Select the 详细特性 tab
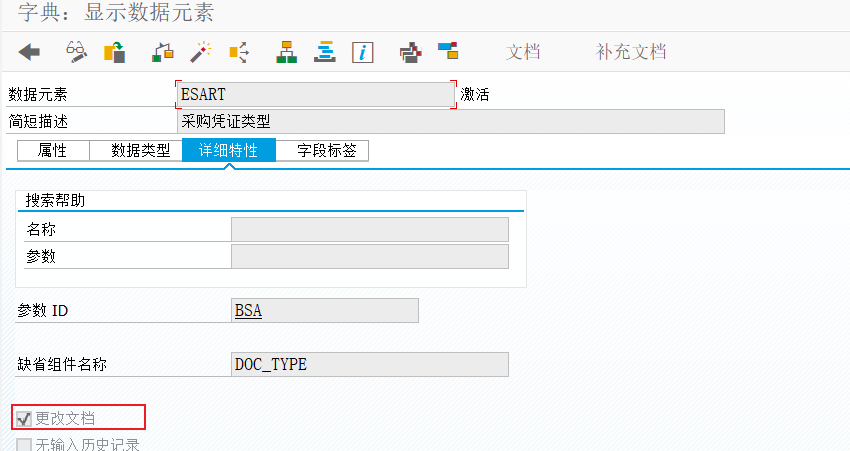This screenshot has width=850, height=451. (x=229, y=151)
